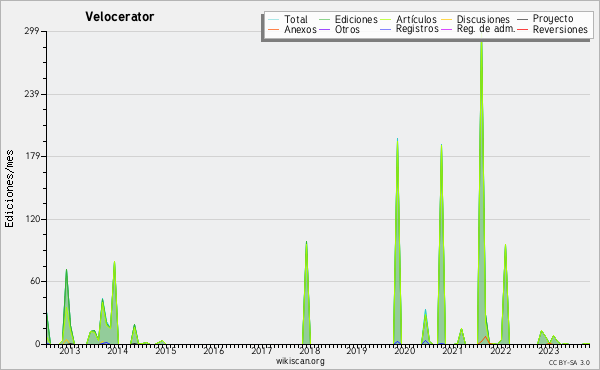Click the 2023 x-axis label
The image size is (600, 370).
pos(548,351)
